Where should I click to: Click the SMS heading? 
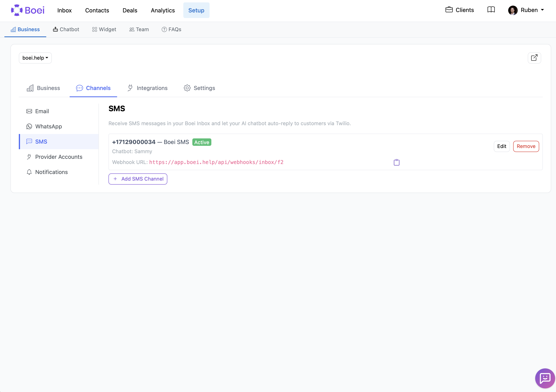tap(117, 109)
